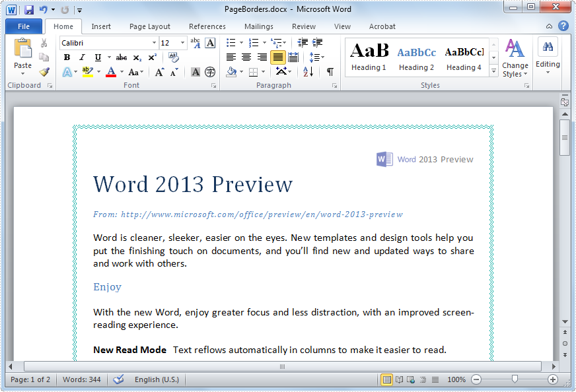Viewport: 576px width, 392px height.
Task: Click the Copy icon in Clipboard group
Action: click(44, 57)
